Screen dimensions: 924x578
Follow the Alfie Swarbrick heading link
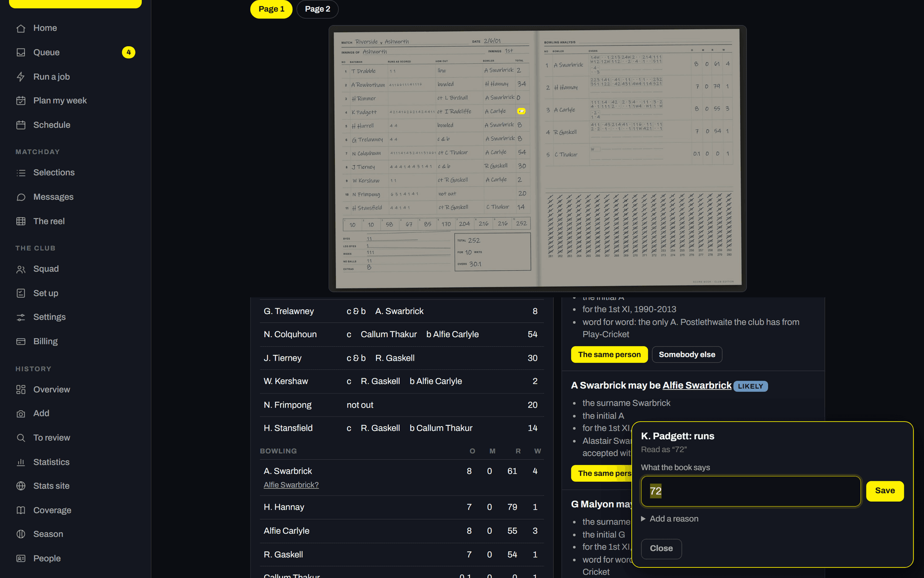pos(697,385)
